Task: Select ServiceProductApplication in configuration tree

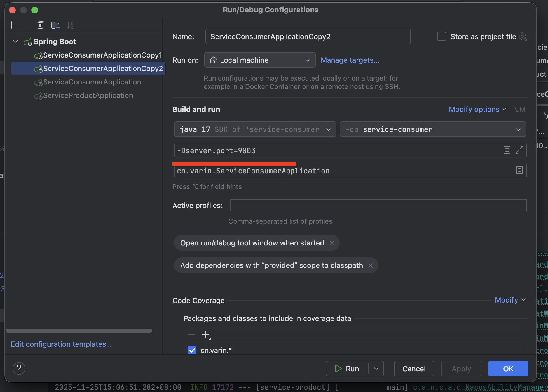Action: pos(88,95)
